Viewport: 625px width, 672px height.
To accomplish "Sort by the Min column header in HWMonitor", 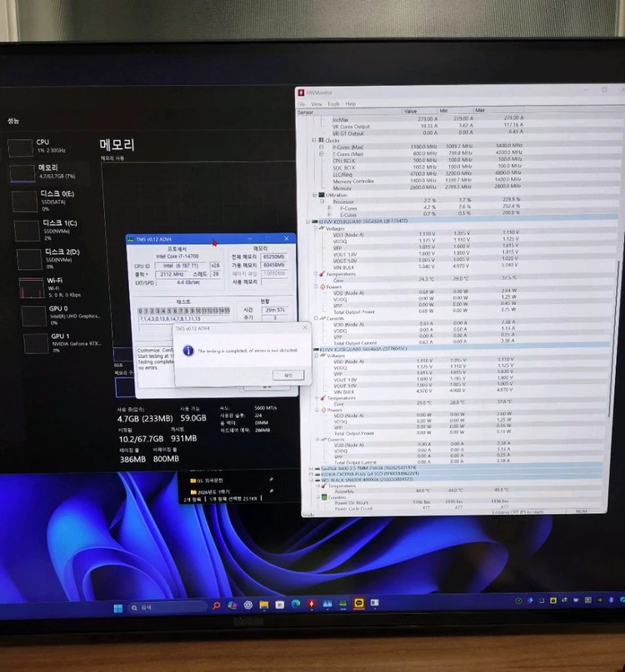I will (455, 111).
